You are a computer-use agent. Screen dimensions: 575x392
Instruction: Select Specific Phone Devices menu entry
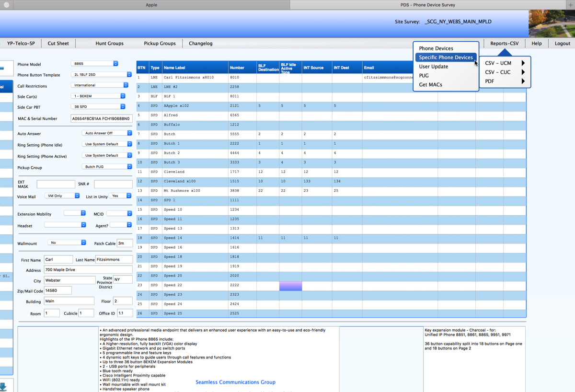coord(446,58)
